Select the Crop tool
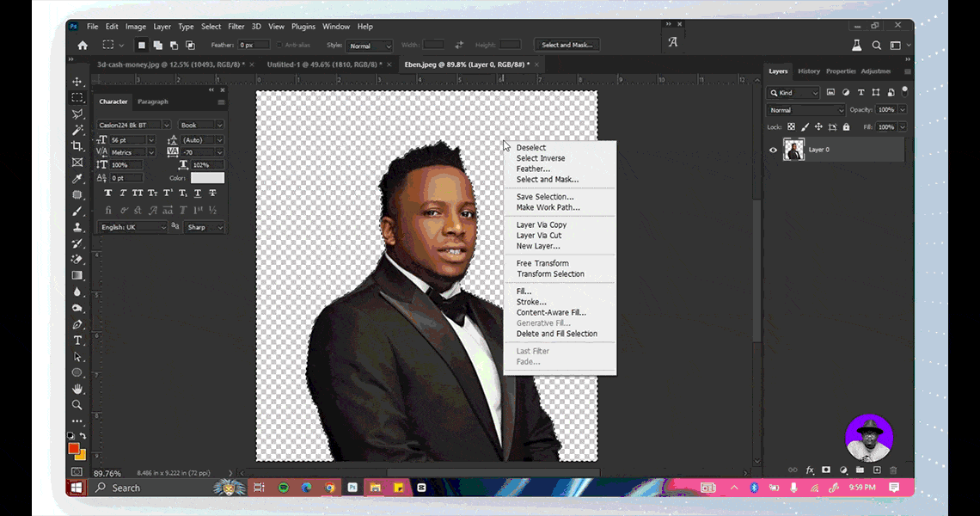 point(77,146)
